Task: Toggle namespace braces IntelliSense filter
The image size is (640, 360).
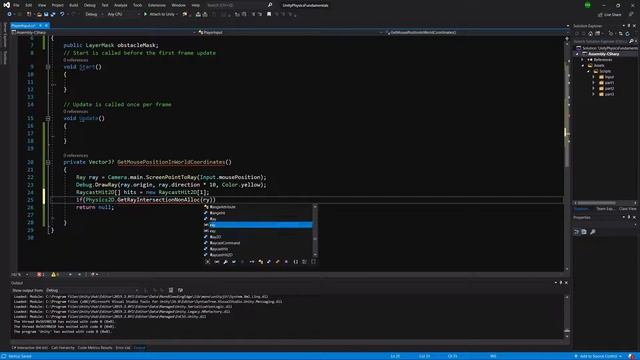Action: tap(296, 262)
